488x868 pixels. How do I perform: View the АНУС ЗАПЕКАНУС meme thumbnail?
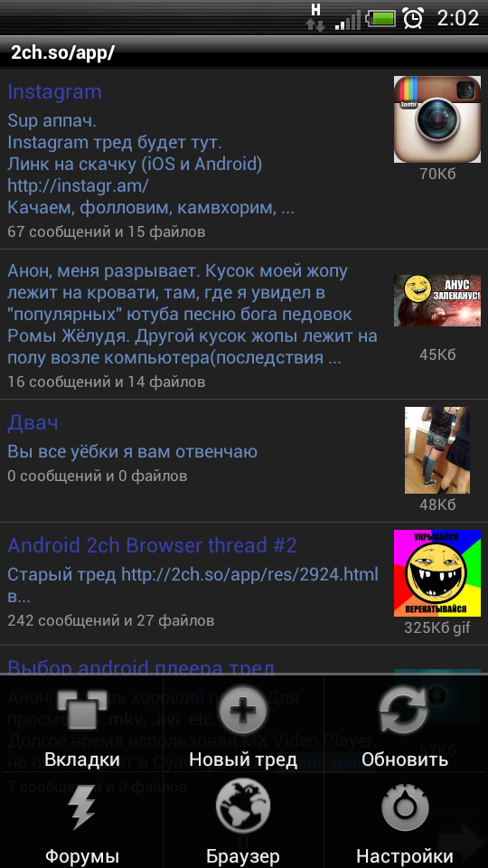(437, 300)
